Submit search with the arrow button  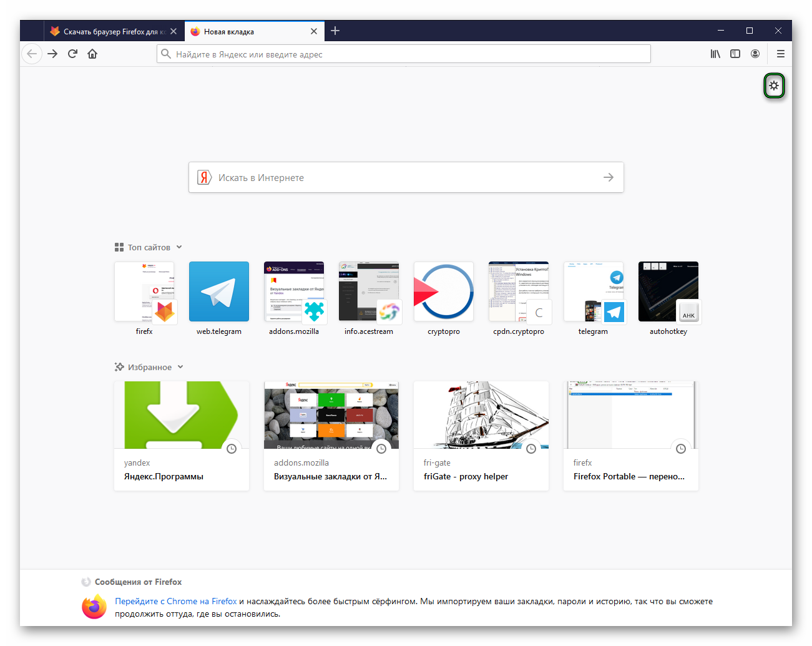pos(609,177)
